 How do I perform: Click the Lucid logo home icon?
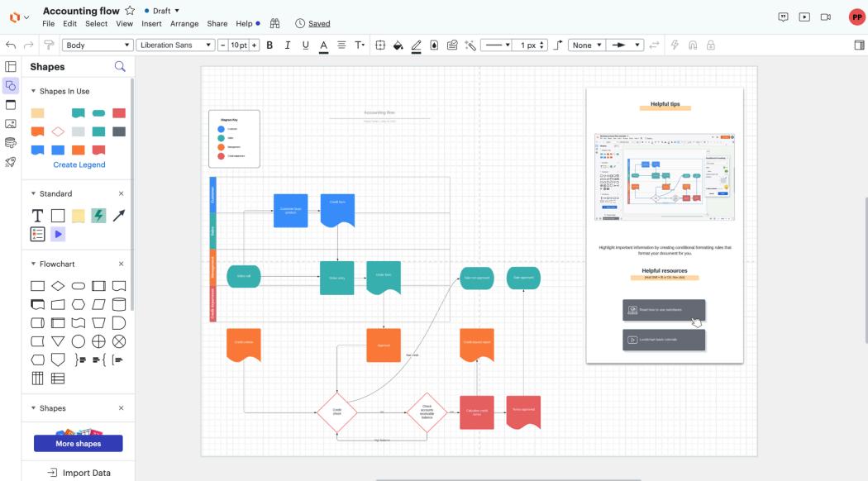(x=15, y=17)
